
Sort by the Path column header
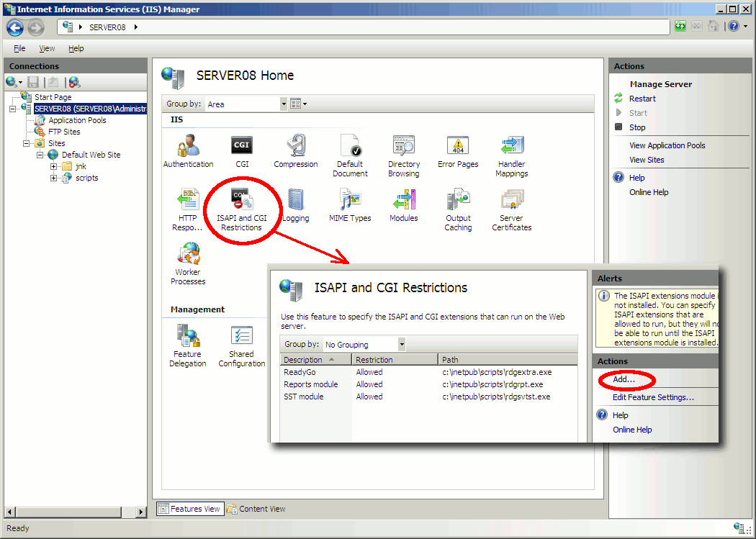pyautogui.click(x=508, y=359)
